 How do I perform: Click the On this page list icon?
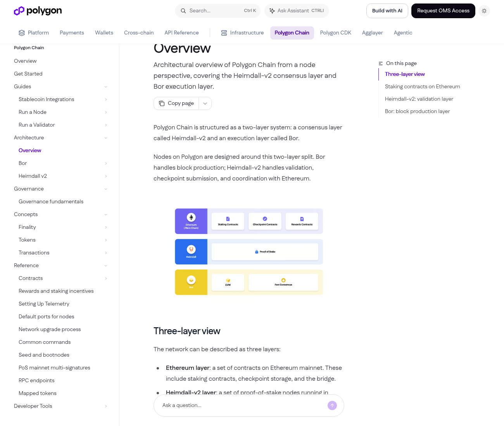381,64
